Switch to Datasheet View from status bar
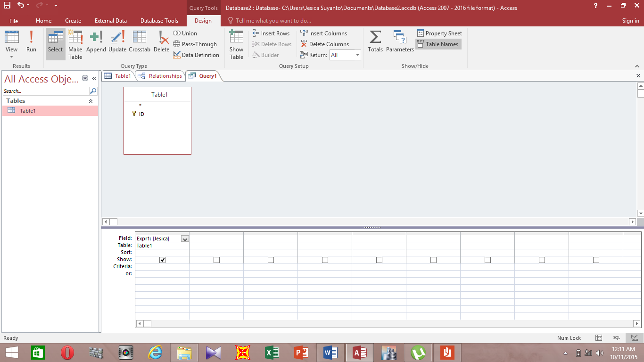 pyautogui.click(x=599, y=338)
